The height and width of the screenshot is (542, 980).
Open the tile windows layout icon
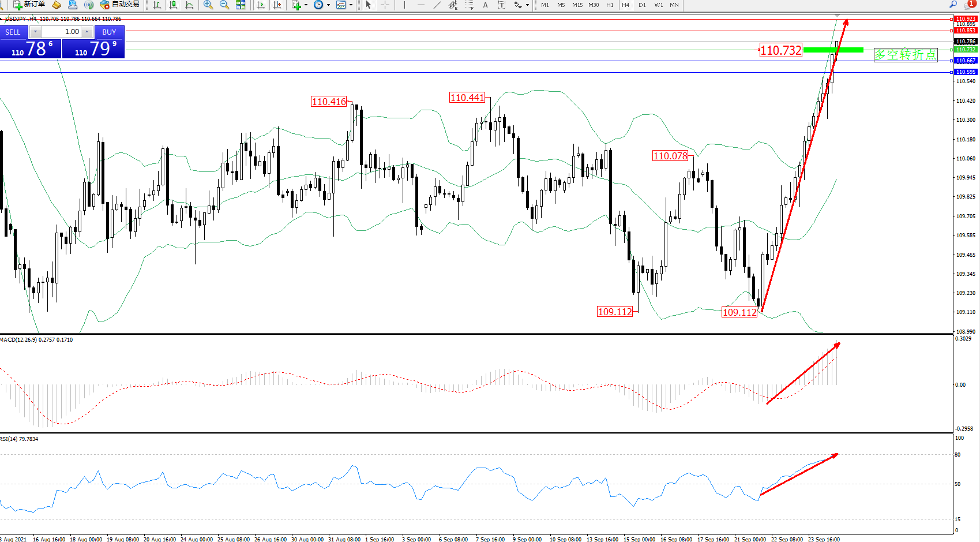241,5
